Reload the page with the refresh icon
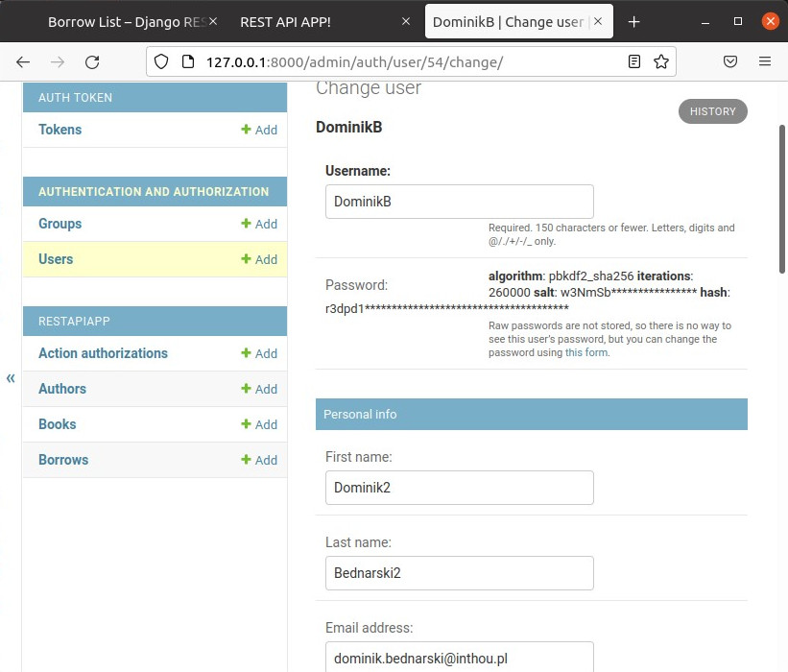Viewport: 788px width, 672px height. [x=92, y=61]
